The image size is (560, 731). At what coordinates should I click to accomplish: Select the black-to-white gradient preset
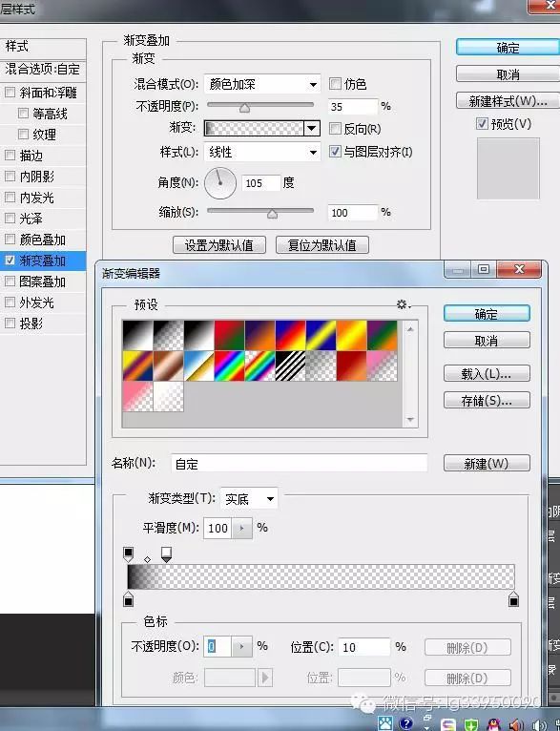pos(199,335)
